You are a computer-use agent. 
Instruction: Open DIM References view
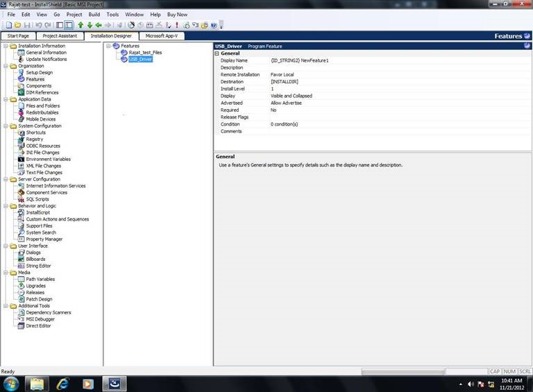(42, 92)
